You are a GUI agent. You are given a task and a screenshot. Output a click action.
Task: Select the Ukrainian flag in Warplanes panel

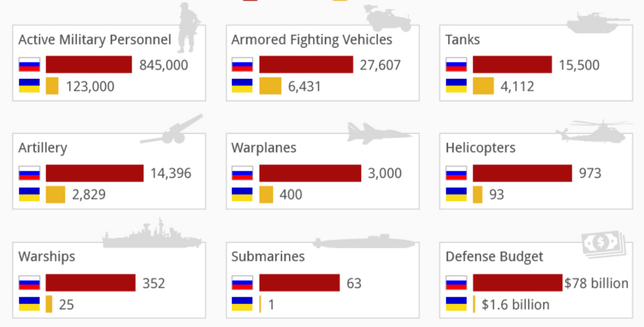[x=242, y=194]
